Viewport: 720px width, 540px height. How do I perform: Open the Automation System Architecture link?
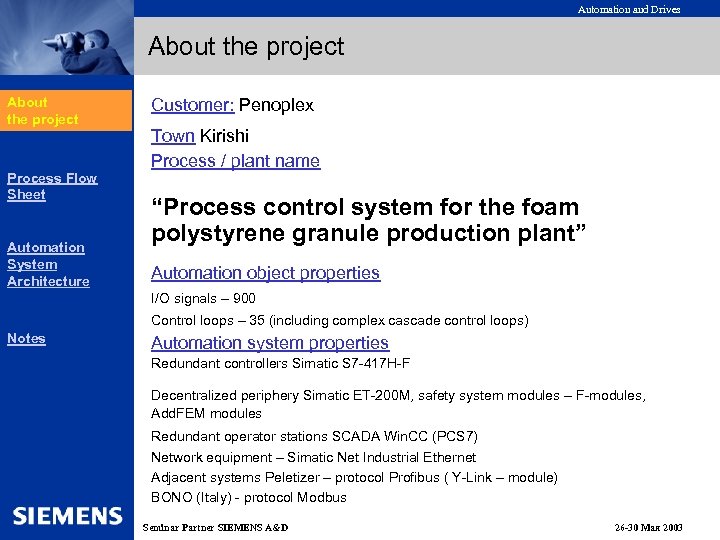48,264
